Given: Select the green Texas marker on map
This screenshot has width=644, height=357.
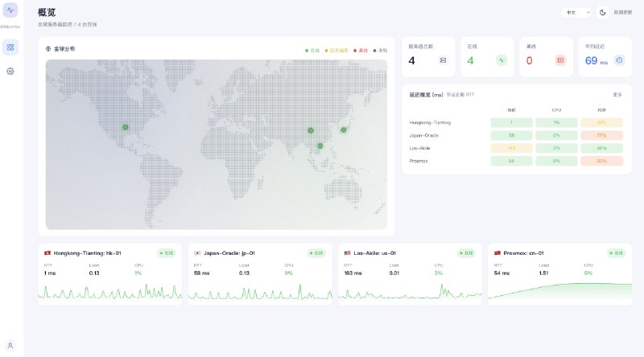Looking at the screenshot, I should pos(126,127).
